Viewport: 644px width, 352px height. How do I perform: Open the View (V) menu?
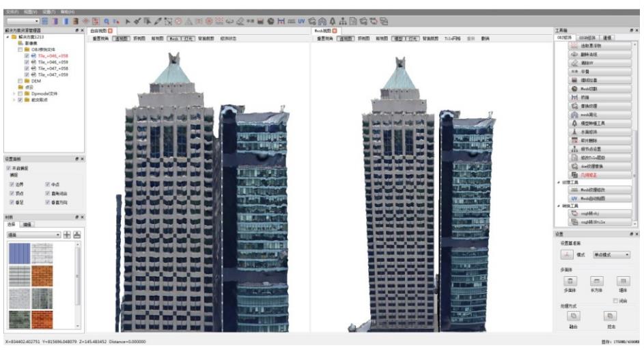pos(30,12)
